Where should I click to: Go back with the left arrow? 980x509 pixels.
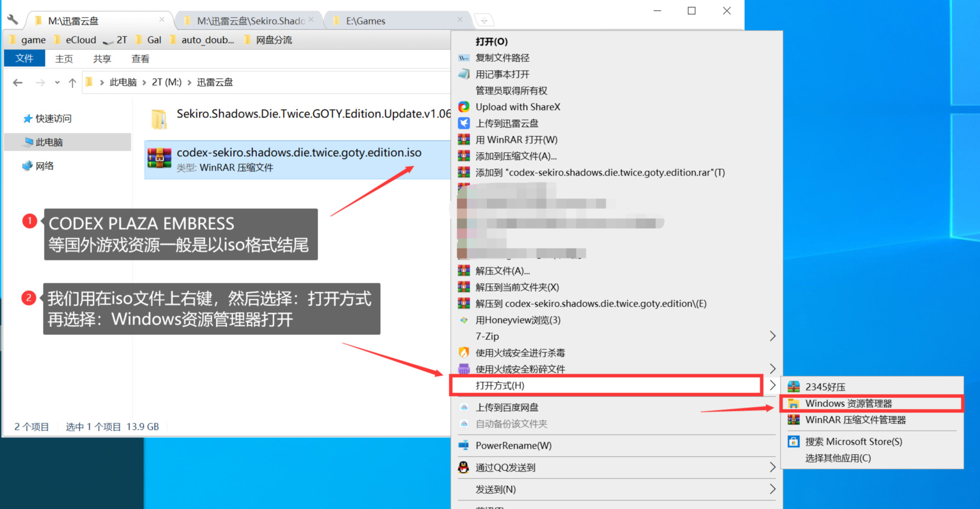tap(18, 82)
